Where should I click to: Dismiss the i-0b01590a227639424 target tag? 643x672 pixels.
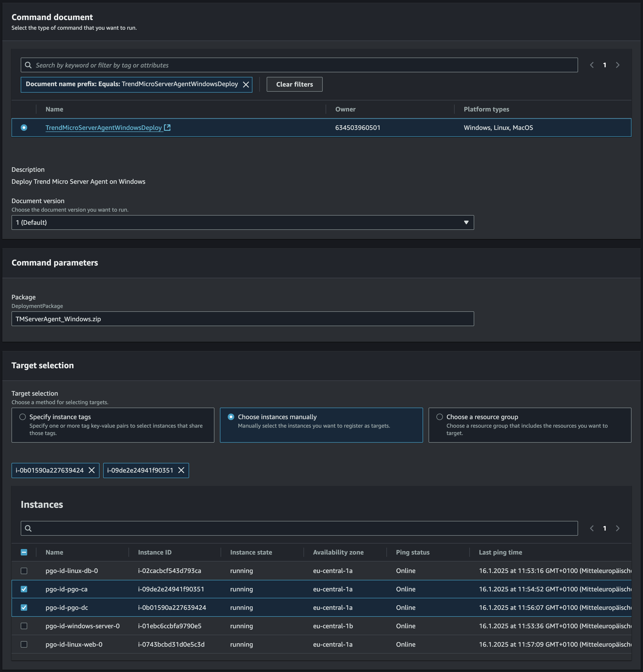pos(91,470)
